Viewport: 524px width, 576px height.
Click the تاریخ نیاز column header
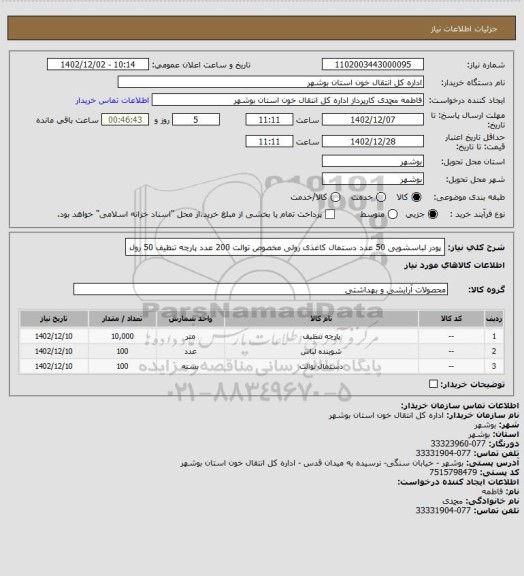54,319
